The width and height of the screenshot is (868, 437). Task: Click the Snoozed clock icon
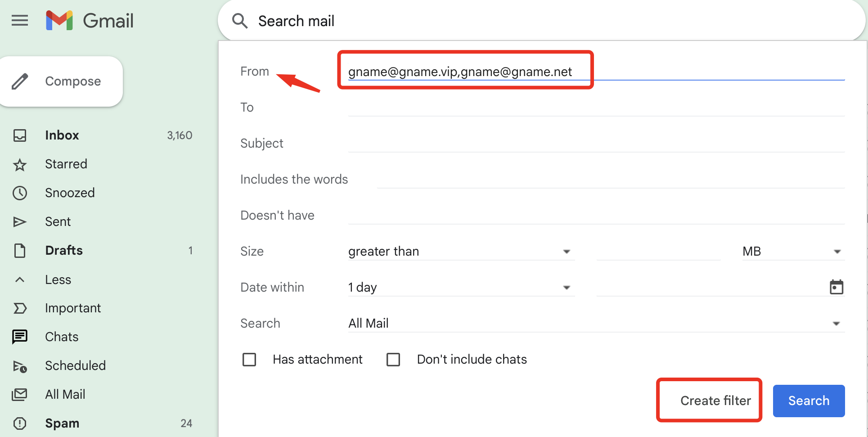[x=20, y=193]
